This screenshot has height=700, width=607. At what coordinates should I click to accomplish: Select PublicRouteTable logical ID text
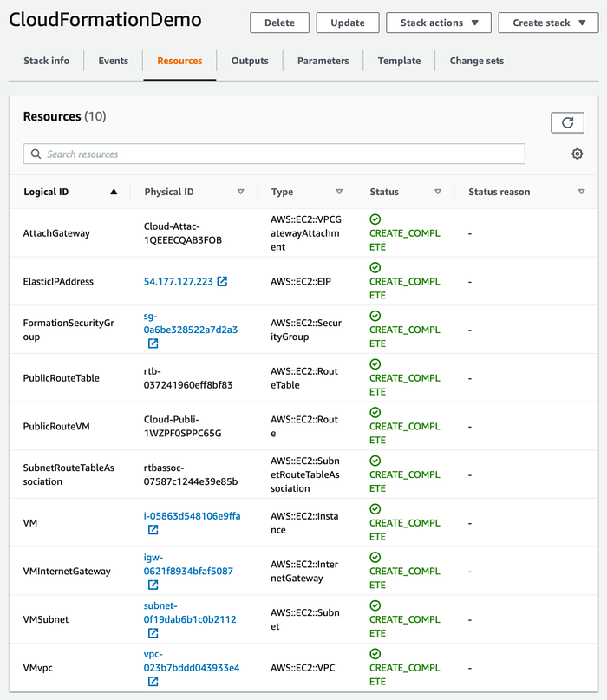tap(62, 378)
